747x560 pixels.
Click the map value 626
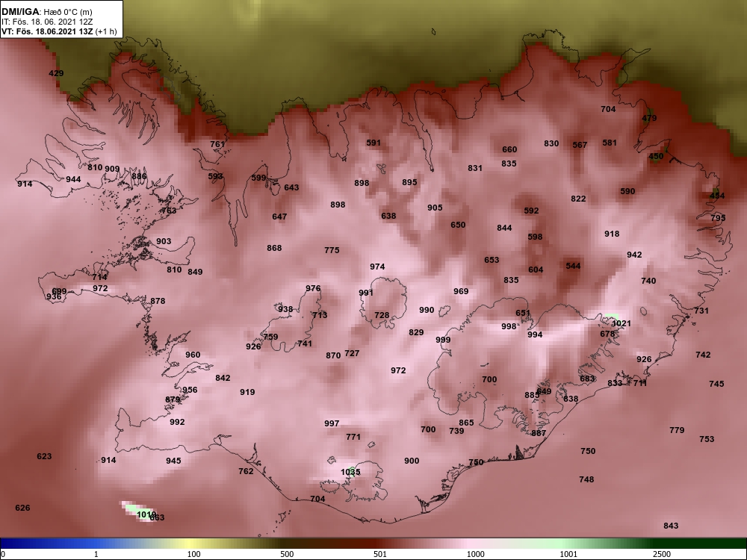22,508
